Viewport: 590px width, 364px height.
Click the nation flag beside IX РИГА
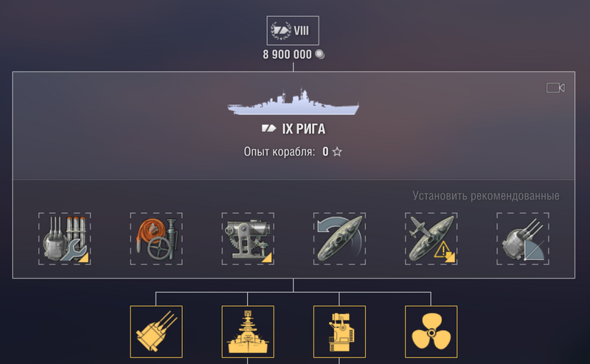[x=268, y=129]
